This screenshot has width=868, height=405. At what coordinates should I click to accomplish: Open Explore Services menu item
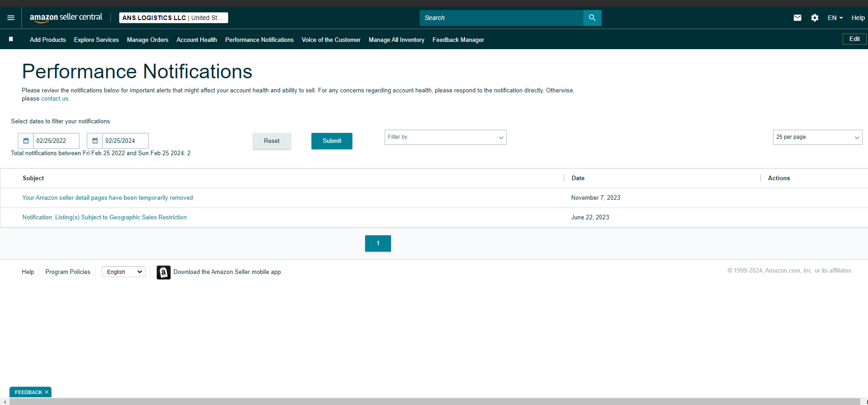(x=96, y=40)
